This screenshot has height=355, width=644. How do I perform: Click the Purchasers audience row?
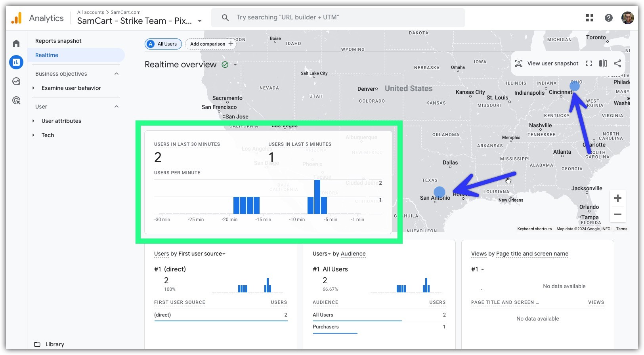click(x=379, y=327)
